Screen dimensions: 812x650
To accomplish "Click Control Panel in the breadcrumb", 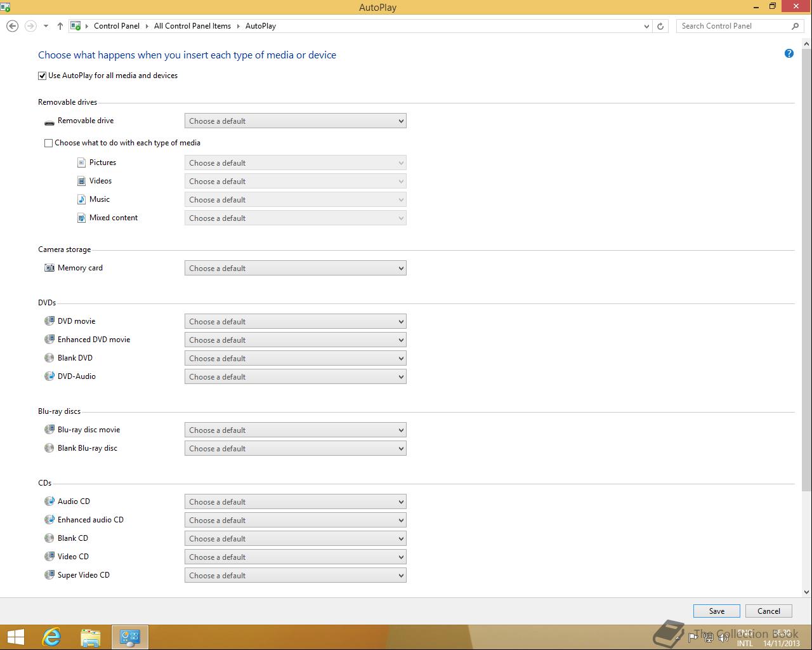I will coord(117,26).
